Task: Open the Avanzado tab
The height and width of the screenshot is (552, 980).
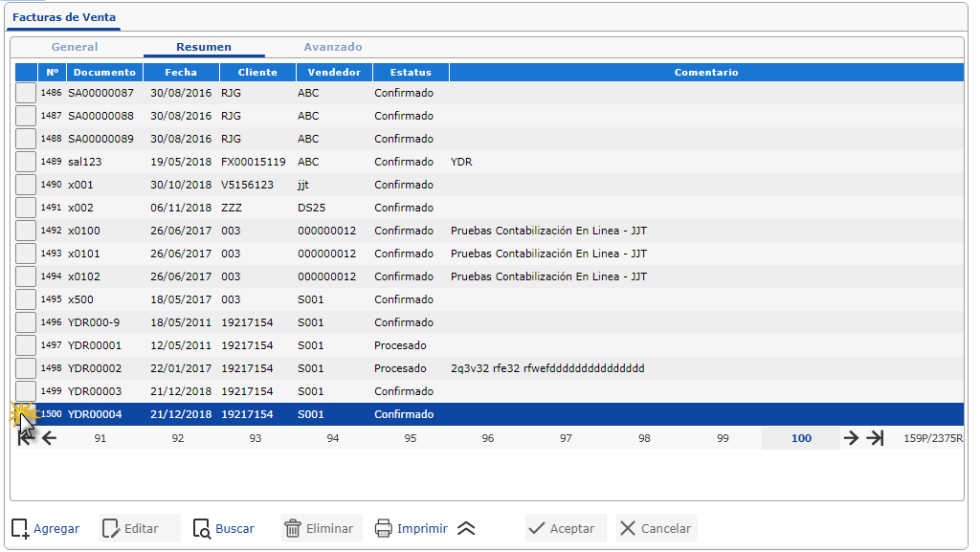Action: (x=333, y=47)
